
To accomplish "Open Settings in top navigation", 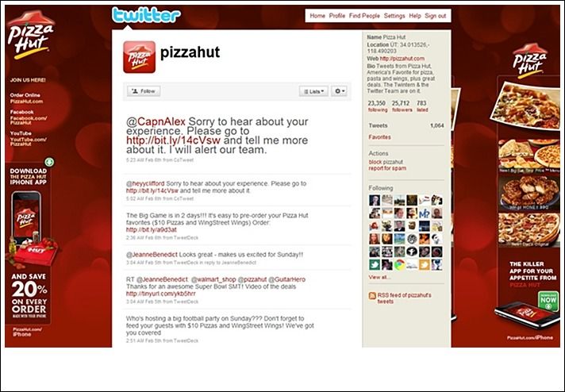I will click(x=394, y=16).
